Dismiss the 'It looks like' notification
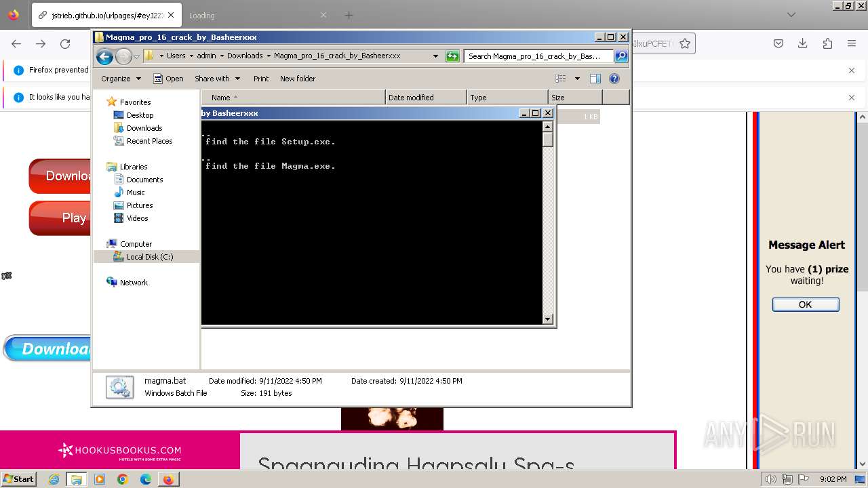Viewport: 868px width, 488px height. [852, 98]
